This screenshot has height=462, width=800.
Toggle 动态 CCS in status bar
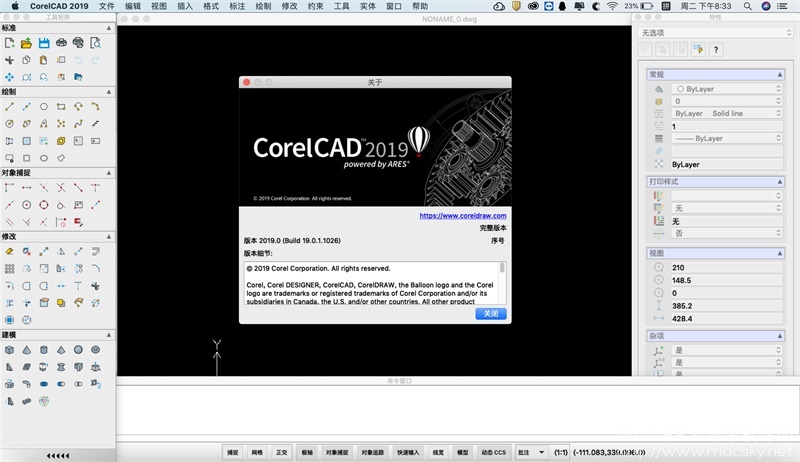click(493, 452)
